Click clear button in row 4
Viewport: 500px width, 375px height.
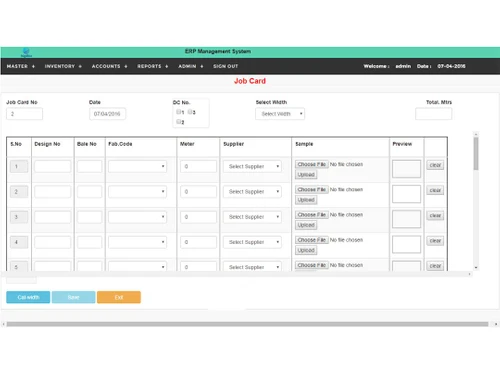coord(435,241)
